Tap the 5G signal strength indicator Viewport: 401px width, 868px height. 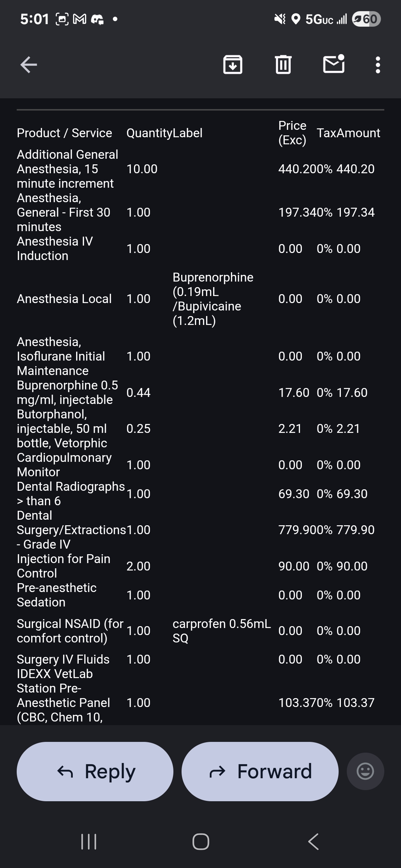tap(326, 19)
